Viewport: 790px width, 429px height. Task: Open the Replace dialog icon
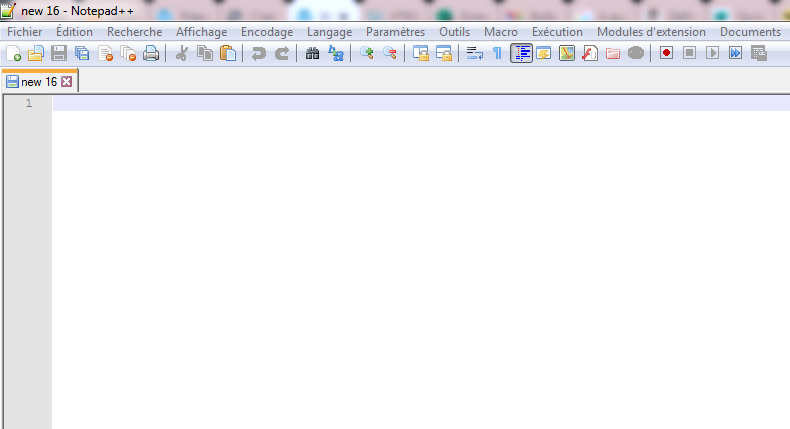click(x=336, y=53)
